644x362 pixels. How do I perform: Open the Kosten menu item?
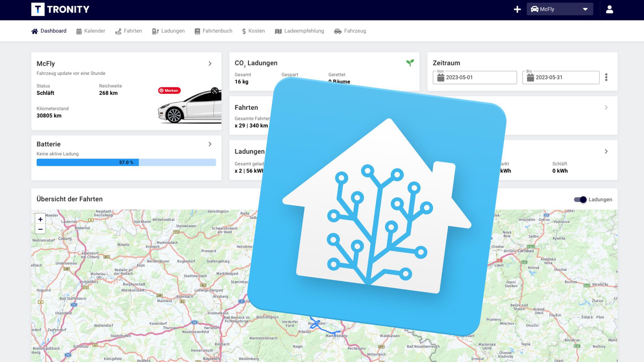(253, 31)
